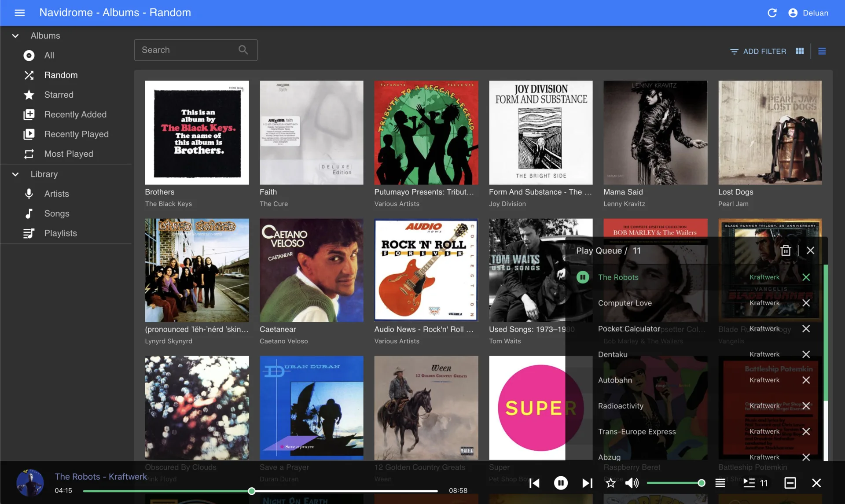Switch to list view icon

(x=822, y=51)
